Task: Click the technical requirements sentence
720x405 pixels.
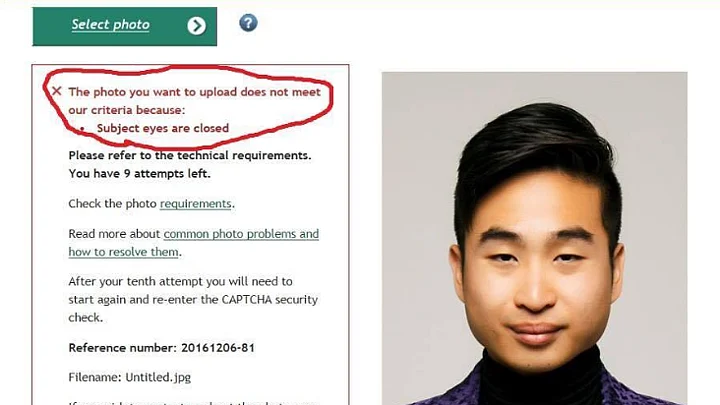Action: click(x=190, y=156)
